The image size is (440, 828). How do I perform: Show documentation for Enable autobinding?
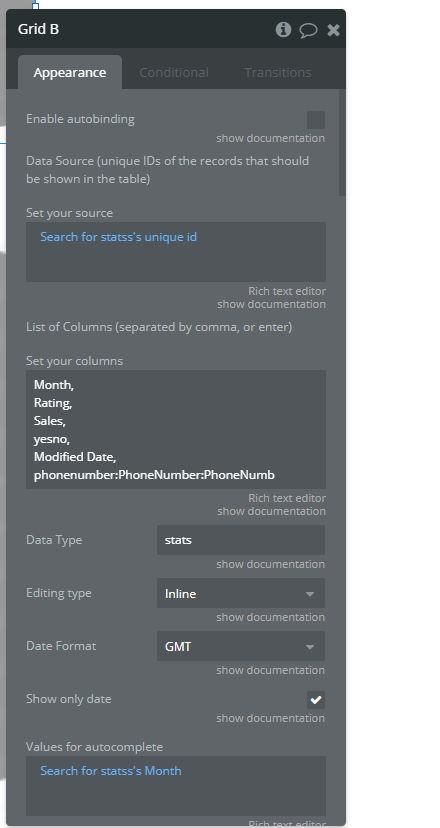pos(270,138)
